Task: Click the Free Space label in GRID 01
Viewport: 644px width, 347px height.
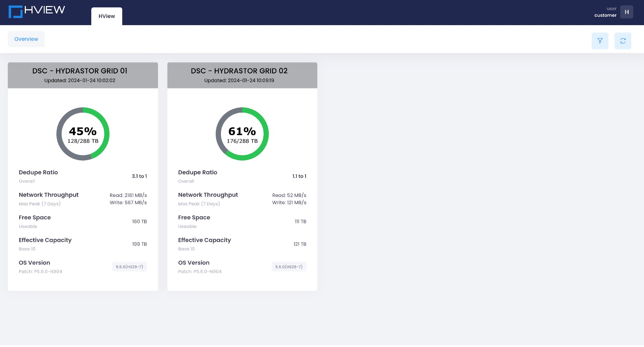Action: (35, 218)
